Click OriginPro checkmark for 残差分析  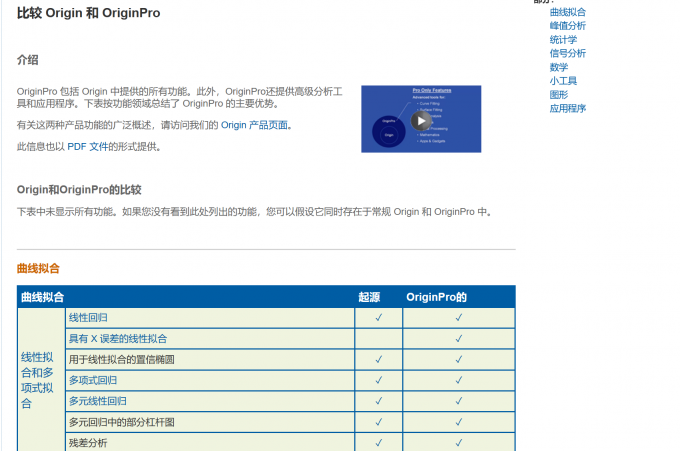coord(459,443)
